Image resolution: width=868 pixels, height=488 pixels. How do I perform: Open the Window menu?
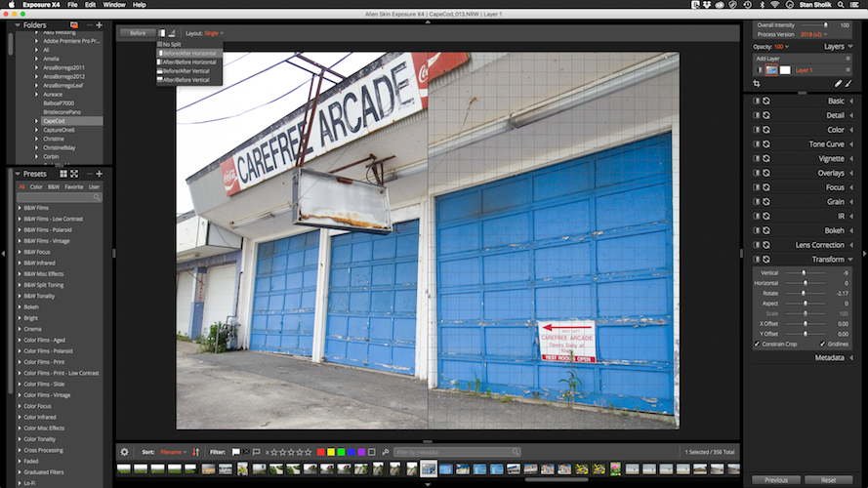114,5
